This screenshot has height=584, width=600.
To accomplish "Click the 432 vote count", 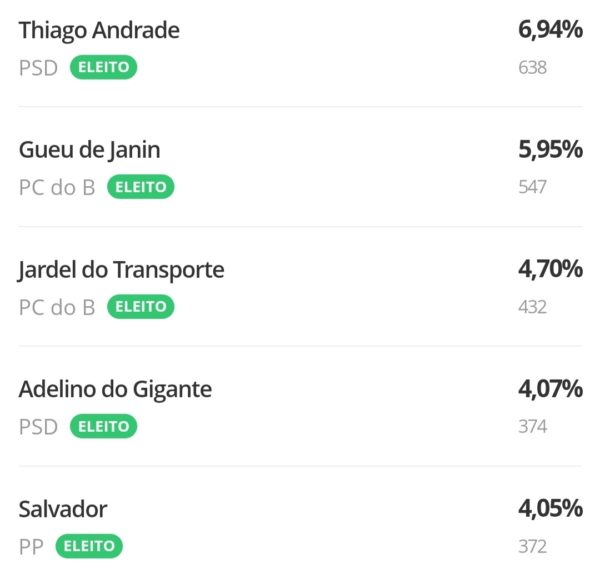I will point(533,307).
